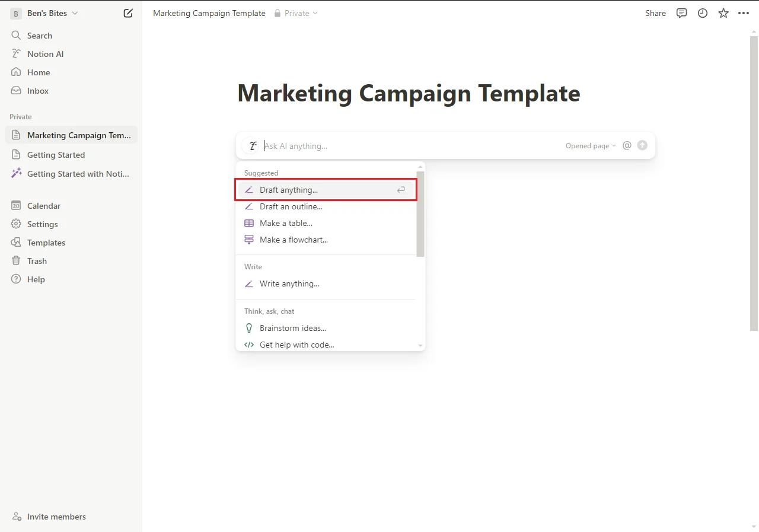
Task: Click the Marketing Campaign Template page title
Action: 409,93
